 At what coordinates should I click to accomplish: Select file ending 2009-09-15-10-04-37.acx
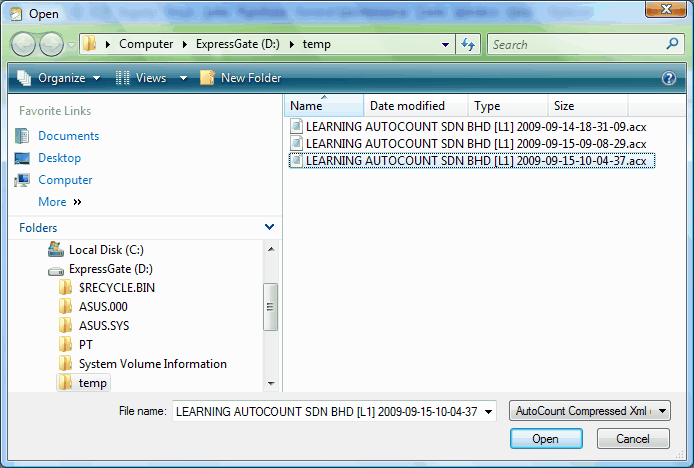(472, 161)
